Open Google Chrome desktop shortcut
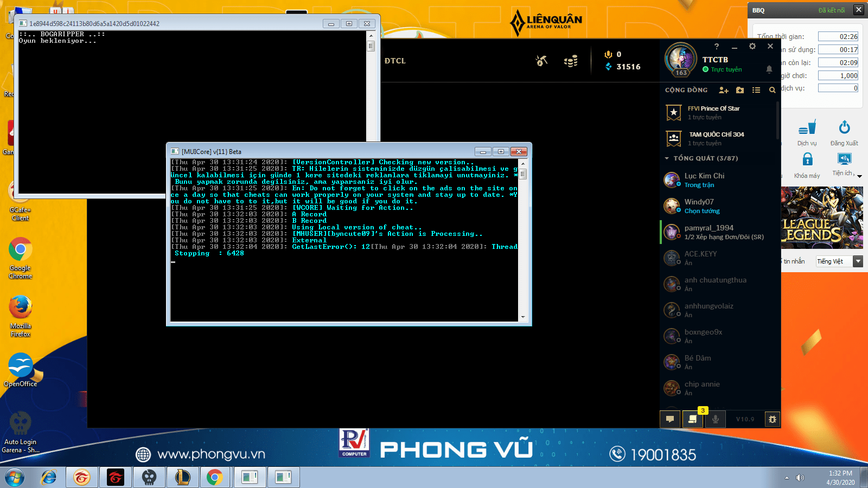Viewport: 868px width, 488px height. pos(20,258)
